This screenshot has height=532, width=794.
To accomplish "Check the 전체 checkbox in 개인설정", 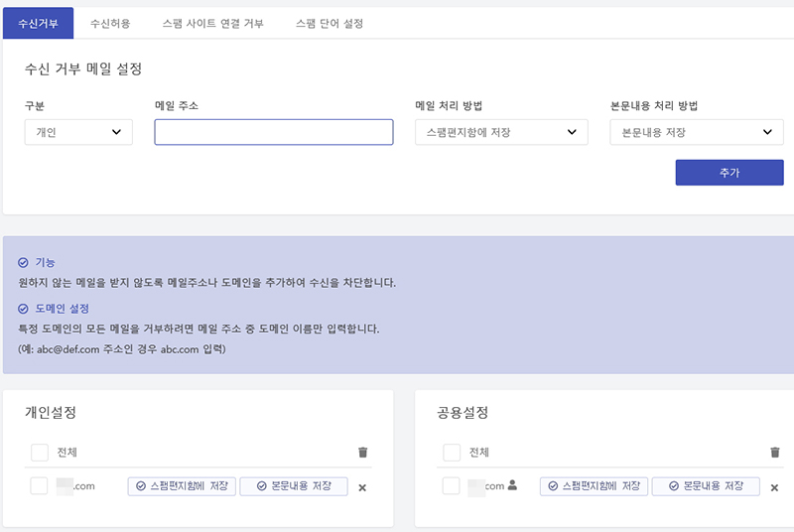I will point(40,453).
